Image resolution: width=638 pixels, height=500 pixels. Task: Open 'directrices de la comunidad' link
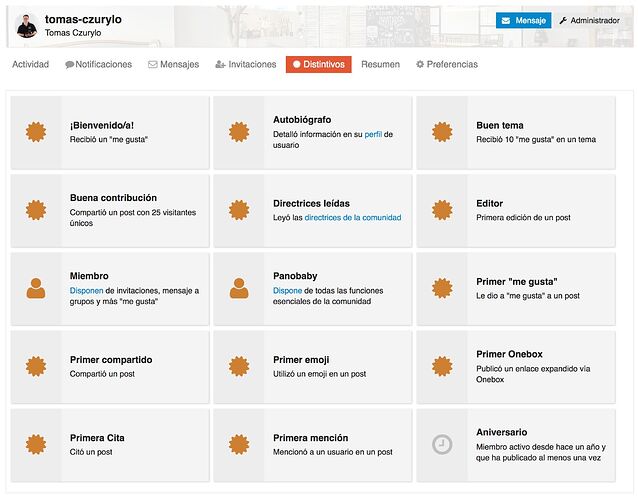click(x=353, y=218)
